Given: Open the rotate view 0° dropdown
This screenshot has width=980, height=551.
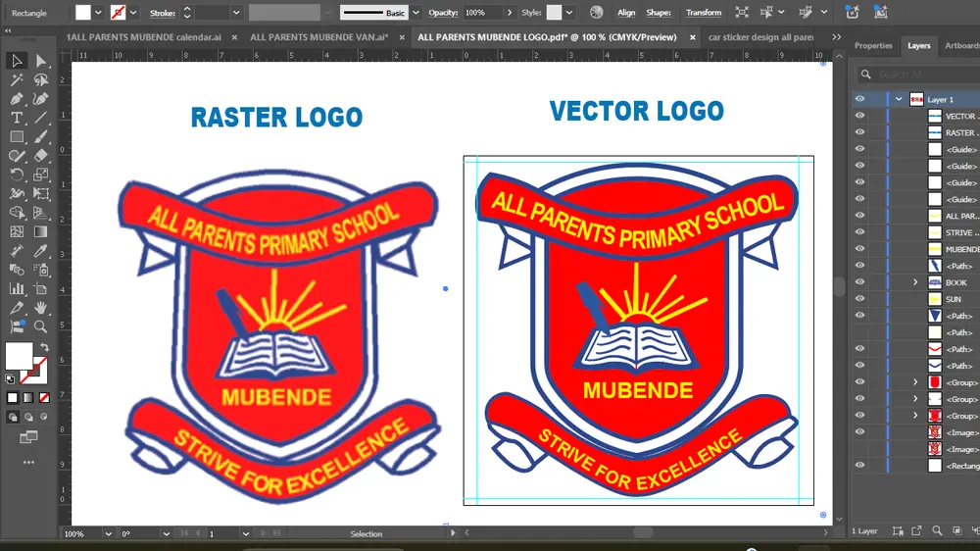Looking at the screenshot, I should tap(167, 534).
